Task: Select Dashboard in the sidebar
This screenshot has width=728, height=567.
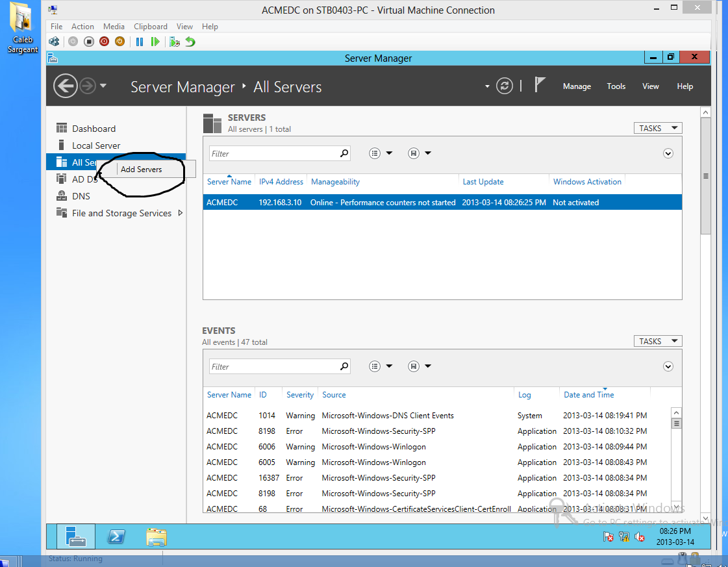Action: [x=94, y=129]
